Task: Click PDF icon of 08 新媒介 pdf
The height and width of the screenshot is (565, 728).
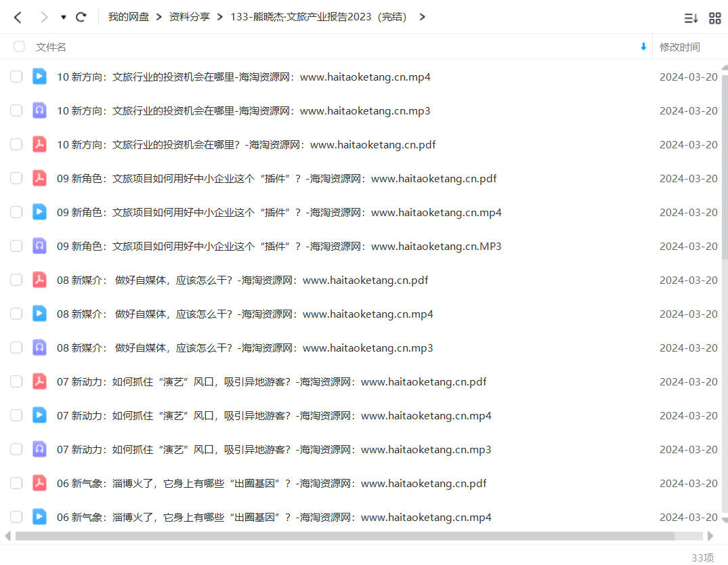Action: pos(39,280)
